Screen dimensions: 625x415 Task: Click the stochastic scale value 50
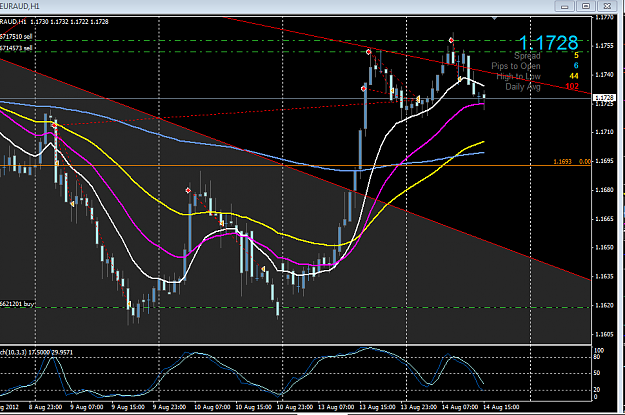pyautogui.click(x=597, y=373)
